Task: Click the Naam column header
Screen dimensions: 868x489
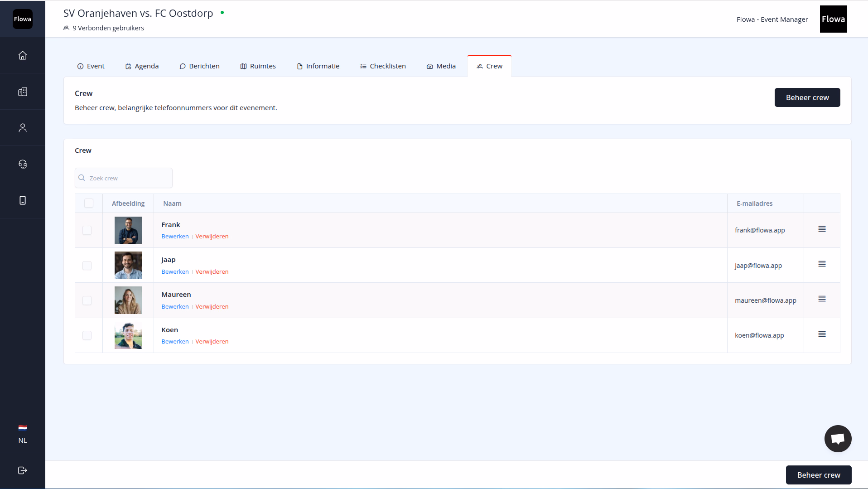Action: click(x=172, y=203)
